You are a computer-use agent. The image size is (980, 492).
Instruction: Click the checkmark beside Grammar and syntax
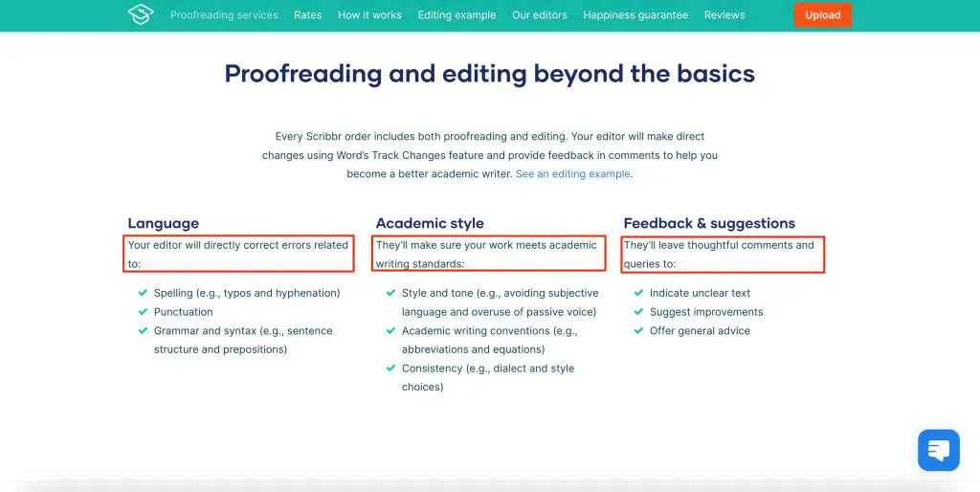[143, 331]
